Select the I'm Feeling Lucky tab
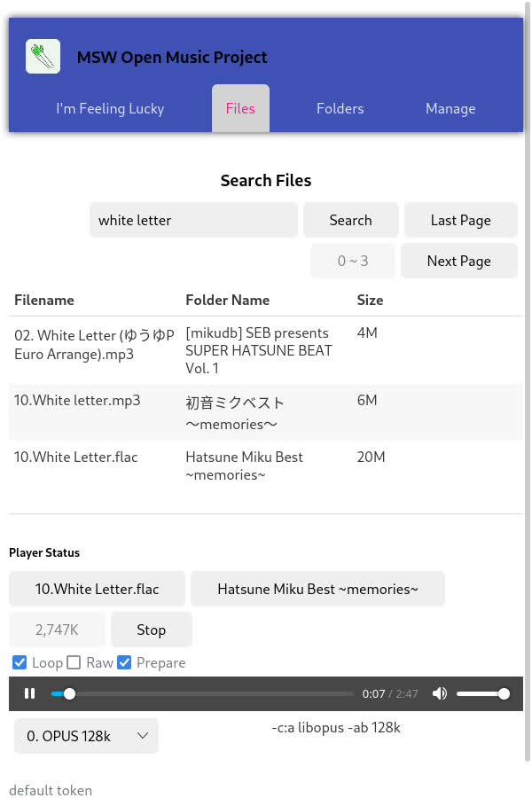The width and height of the screenshot is (532, 798). [110, 108]
